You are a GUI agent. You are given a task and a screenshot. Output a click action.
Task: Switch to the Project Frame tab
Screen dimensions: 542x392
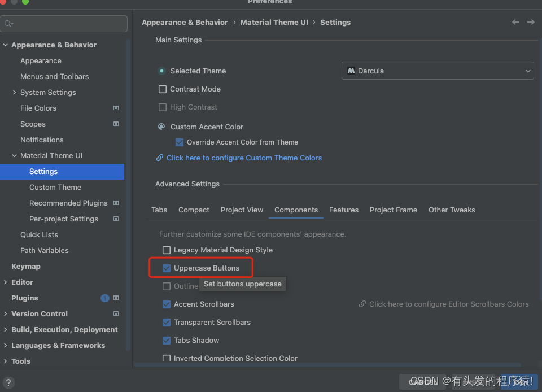[x=394, y=210]
